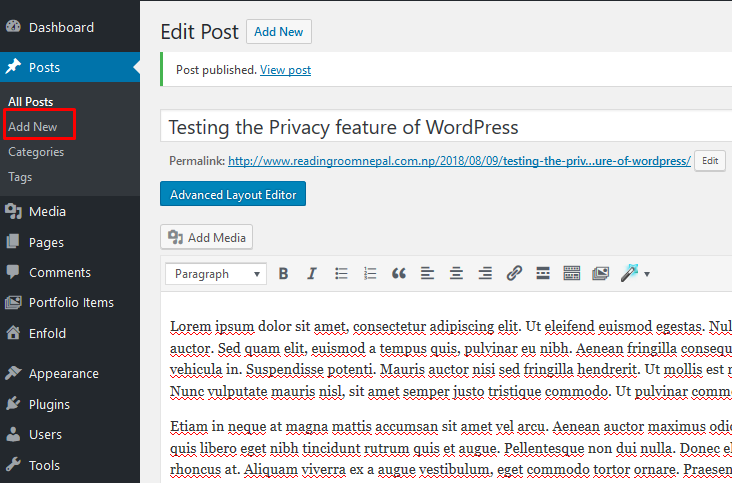Viewport: 732px width, 483px height.
Task: Toggle the toolbar kitchen sink
Action: click(571, 273)
